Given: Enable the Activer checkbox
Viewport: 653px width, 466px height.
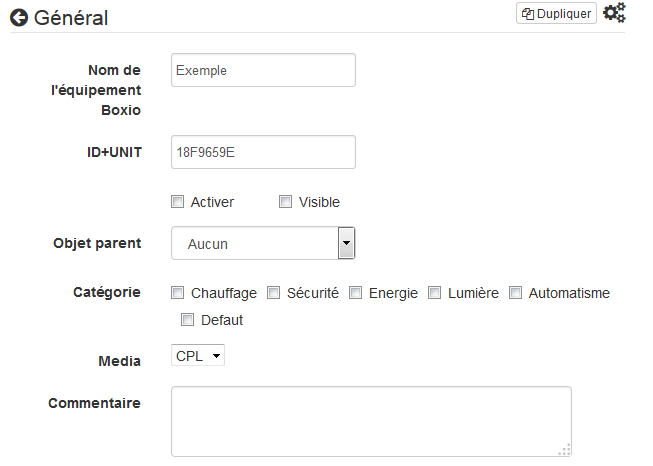Looking at the screenshot, I should (177, 202).
